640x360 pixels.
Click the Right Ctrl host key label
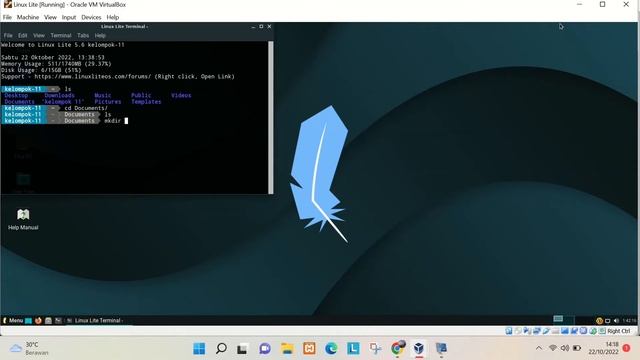(619, 331)
